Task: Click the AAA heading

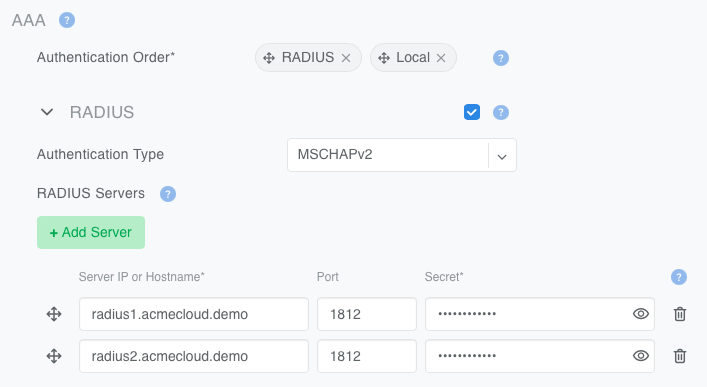Action: (29, 20)
